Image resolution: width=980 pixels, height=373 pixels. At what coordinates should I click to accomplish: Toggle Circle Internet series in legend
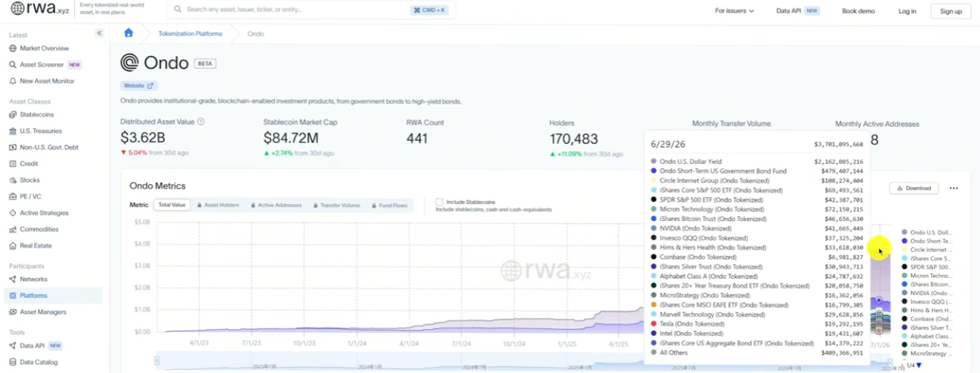(x=927, y=250)
